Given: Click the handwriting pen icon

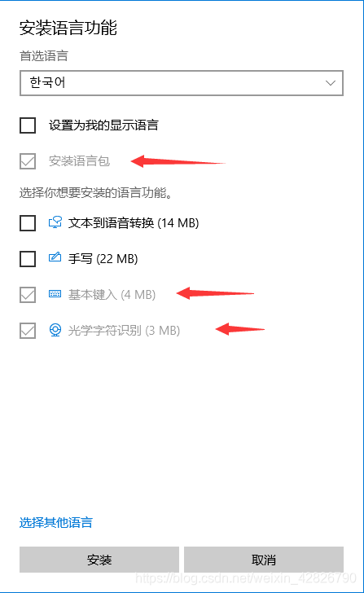Looking at the screenshot, I should pos(55,257).
